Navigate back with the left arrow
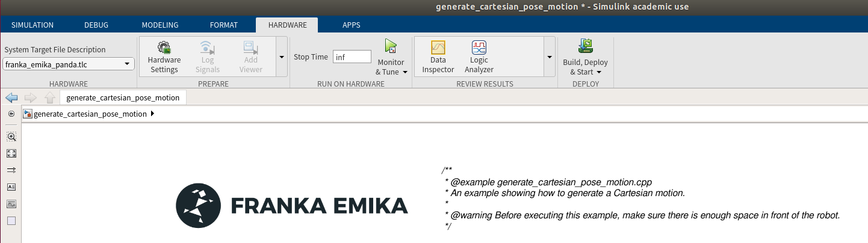868x243 pixels. click(x=11, y=97)
